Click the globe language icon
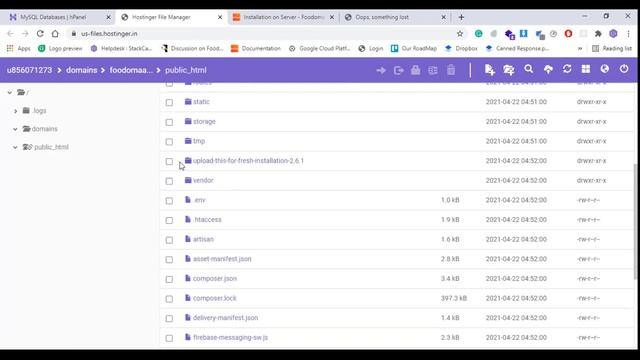 [x=604, y=69]
